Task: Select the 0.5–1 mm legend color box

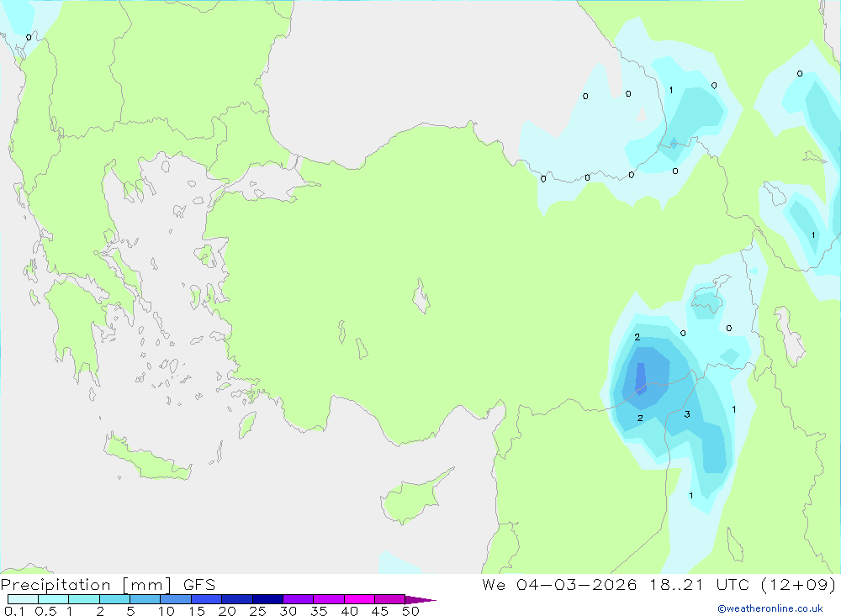Action: coord(54,599)
